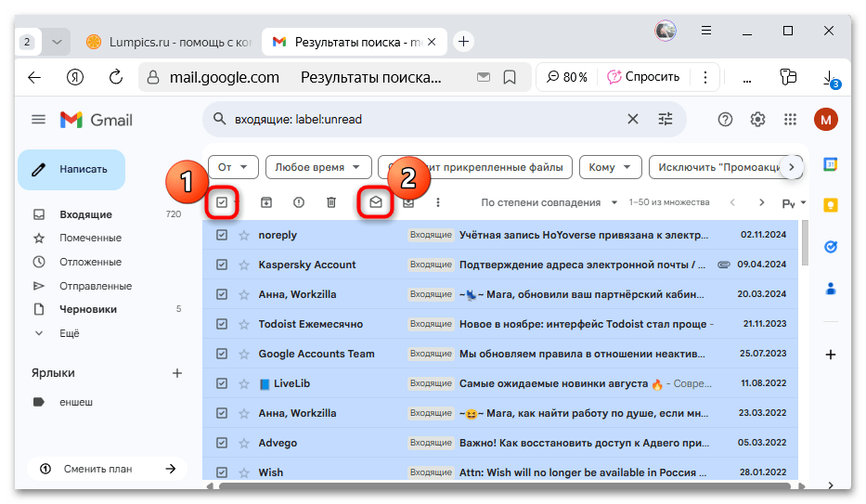
Task: Toggle select-all checkbox in mail toolbar
Action: click(x=222, y=202)
